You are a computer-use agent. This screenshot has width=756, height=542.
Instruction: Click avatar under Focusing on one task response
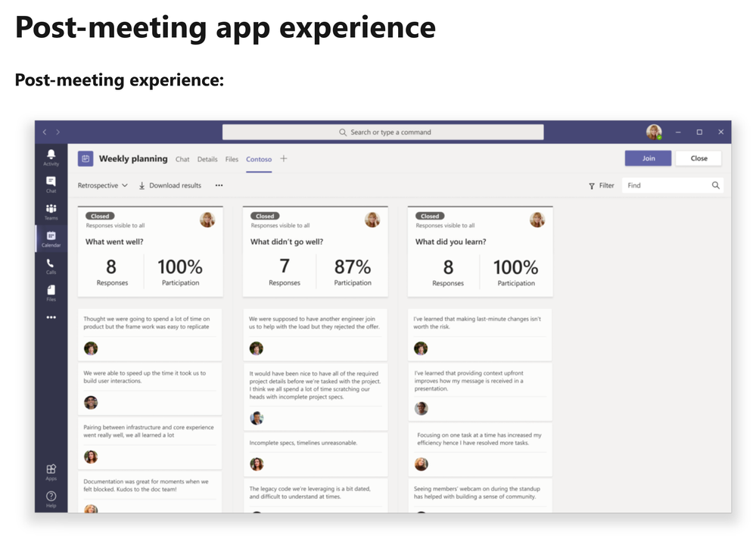(x=422, y=464)
